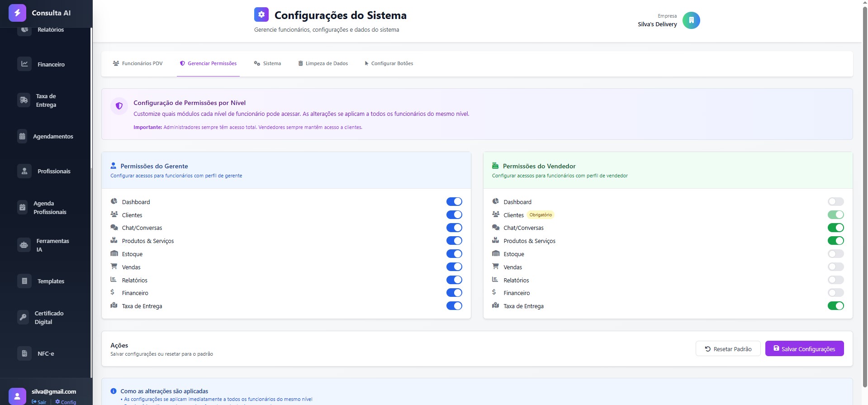Open the NFC-e document icon
Screen dimensions: 868x405
tap(24, 353)
